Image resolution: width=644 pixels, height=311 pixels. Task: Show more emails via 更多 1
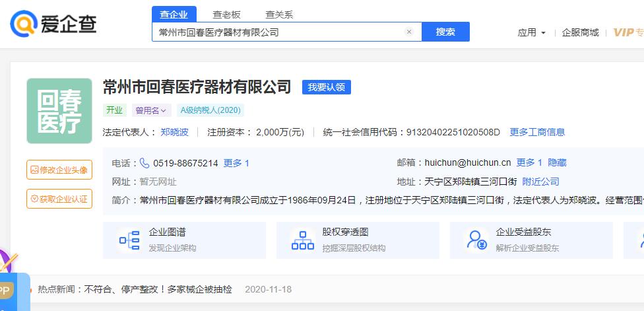[x=529, y=162]
